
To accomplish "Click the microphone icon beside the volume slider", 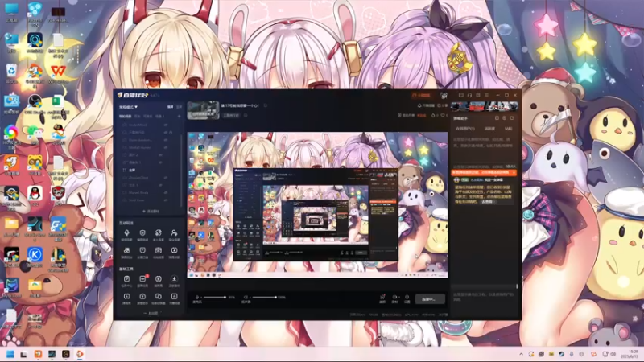I will pos(197,297).
